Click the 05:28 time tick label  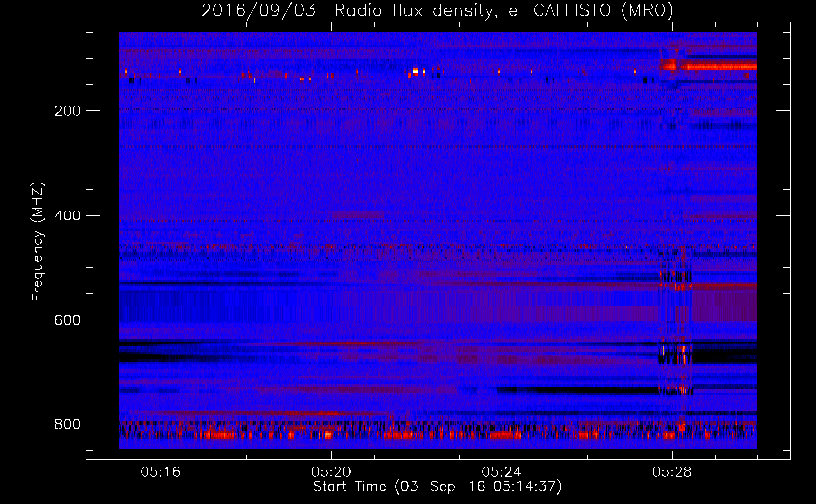[x=672, y=472]
